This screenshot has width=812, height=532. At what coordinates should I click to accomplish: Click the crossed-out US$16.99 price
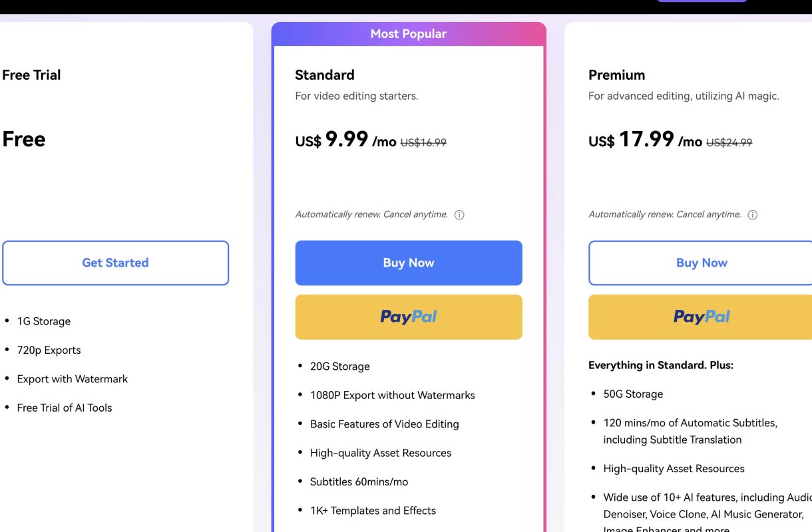[x=423, y=142]
